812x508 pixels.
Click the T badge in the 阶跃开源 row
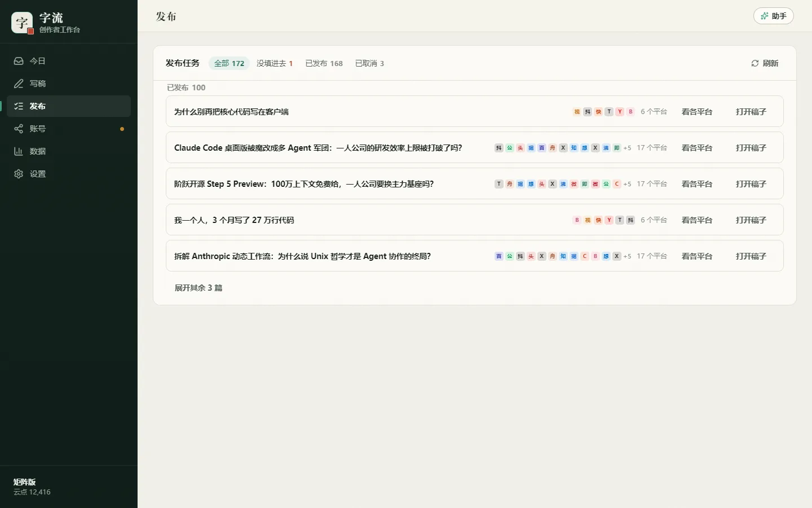tap(499, 184)
